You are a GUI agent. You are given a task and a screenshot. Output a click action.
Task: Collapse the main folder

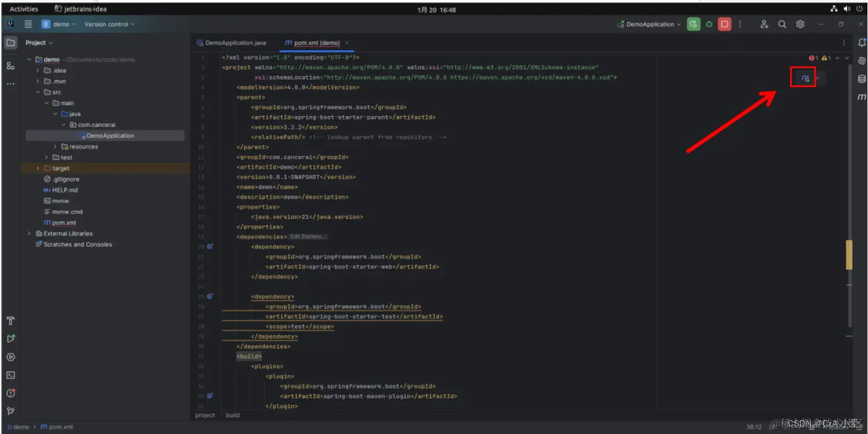(x=47, y=103)
